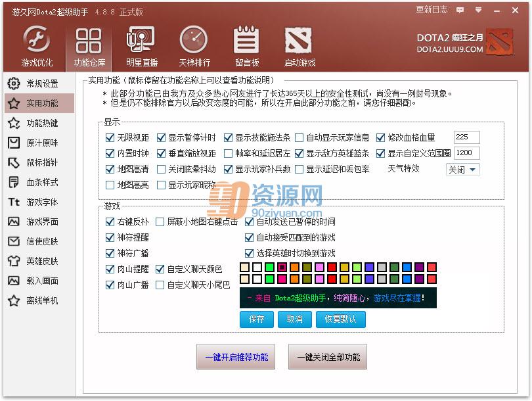Enable the 地图高亮 checkbox
The image size is (532, 401).
[x=110, y=185]
